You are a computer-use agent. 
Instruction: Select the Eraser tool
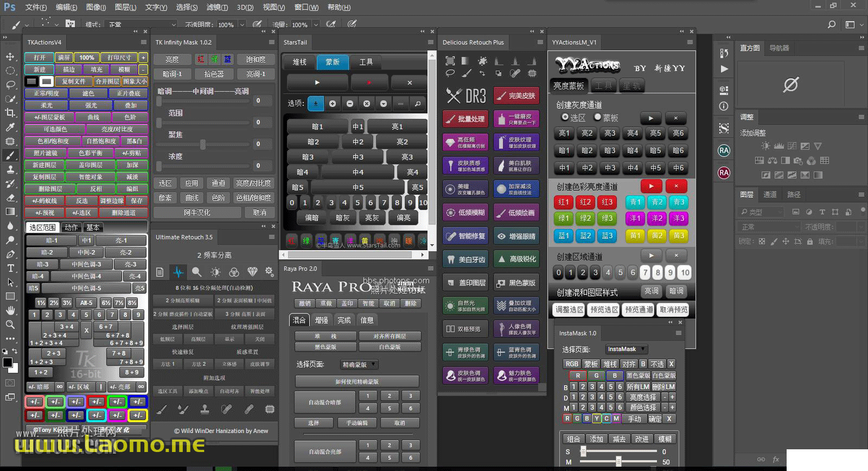(10, 198)
